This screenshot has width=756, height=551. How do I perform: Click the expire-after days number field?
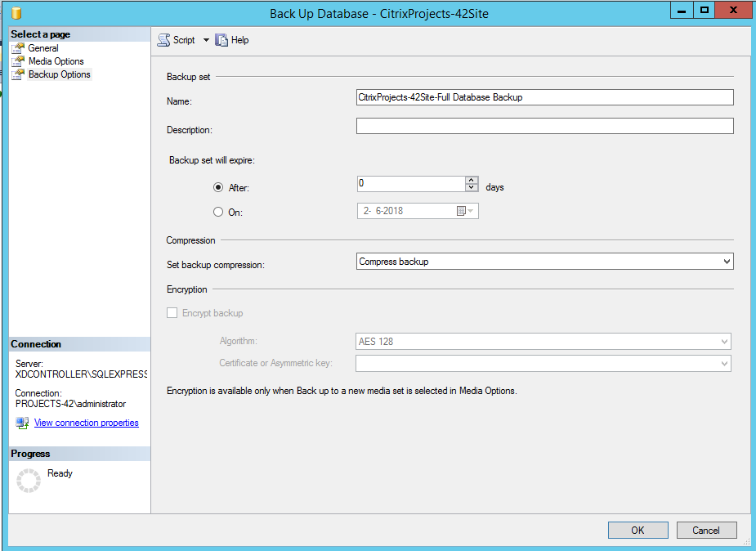click(411, 184)
